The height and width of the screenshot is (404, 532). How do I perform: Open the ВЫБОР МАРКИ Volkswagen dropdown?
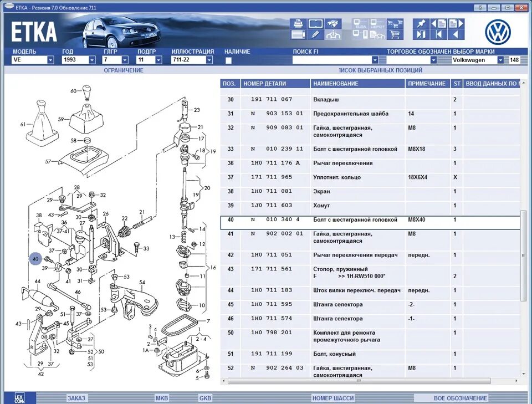click(500, 60)
